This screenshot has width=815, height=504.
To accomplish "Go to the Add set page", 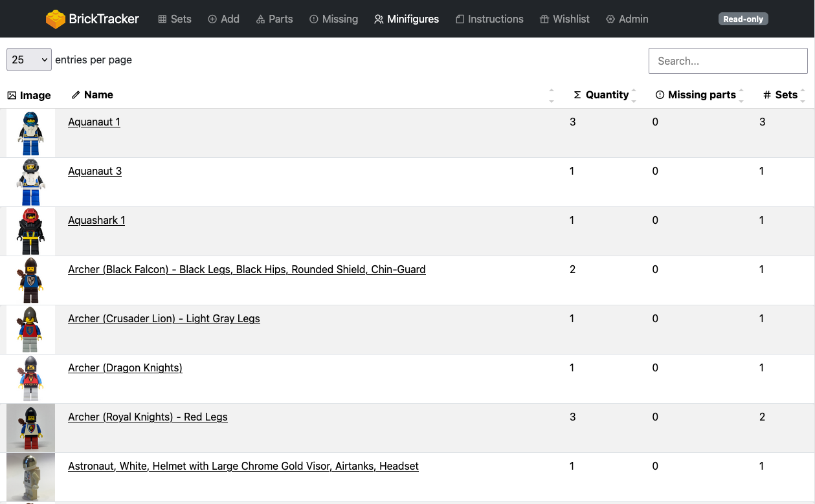I will (x=223, y=19).
